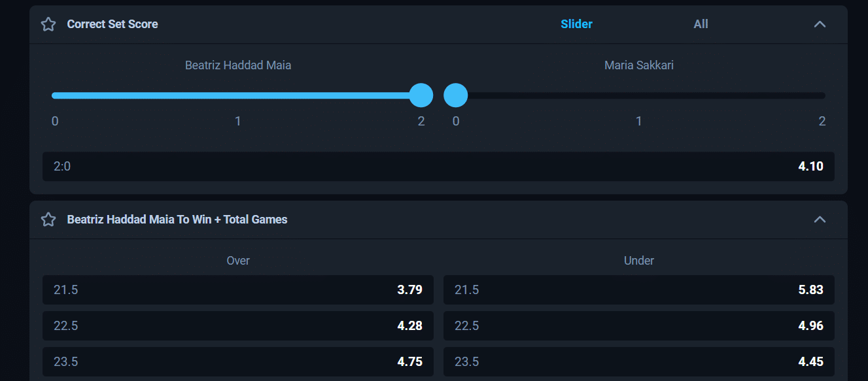Move Beatriz Haddad Maia slider handle
The width and height of the screenshot is (868, 381).
pos(421,95)
